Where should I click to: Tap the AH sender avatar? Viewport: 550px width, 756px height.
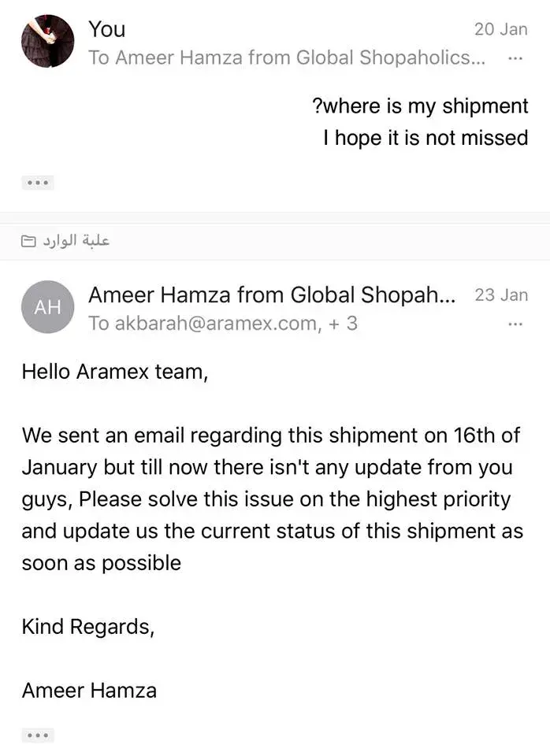(47, 307)
